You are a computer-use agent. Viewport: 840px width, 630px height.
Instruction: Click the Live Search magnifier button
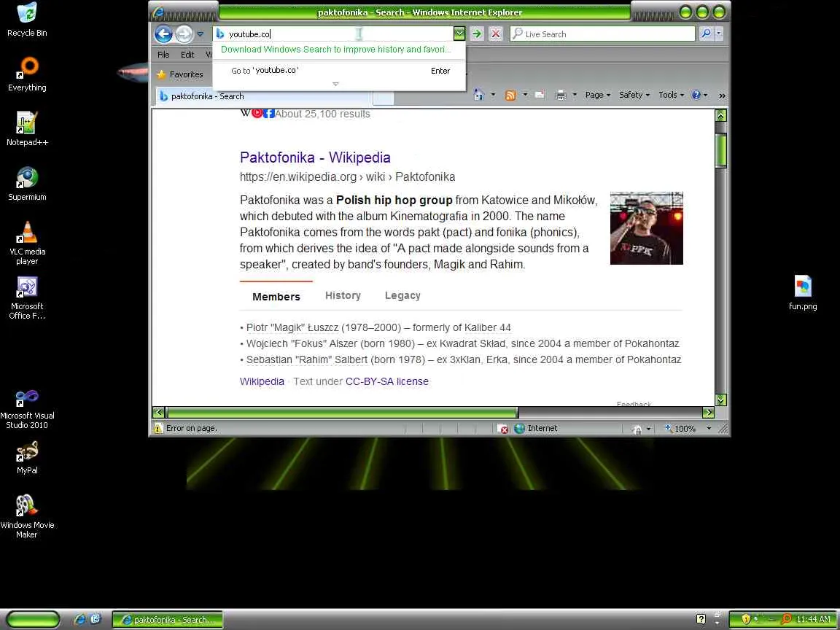(706, 34)
